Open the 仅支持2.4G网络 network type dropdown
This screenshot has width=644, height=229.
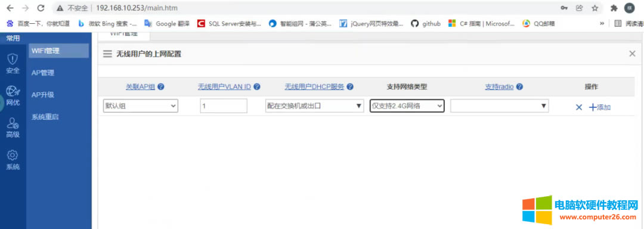pyautogui.click(x=407, y=106)
